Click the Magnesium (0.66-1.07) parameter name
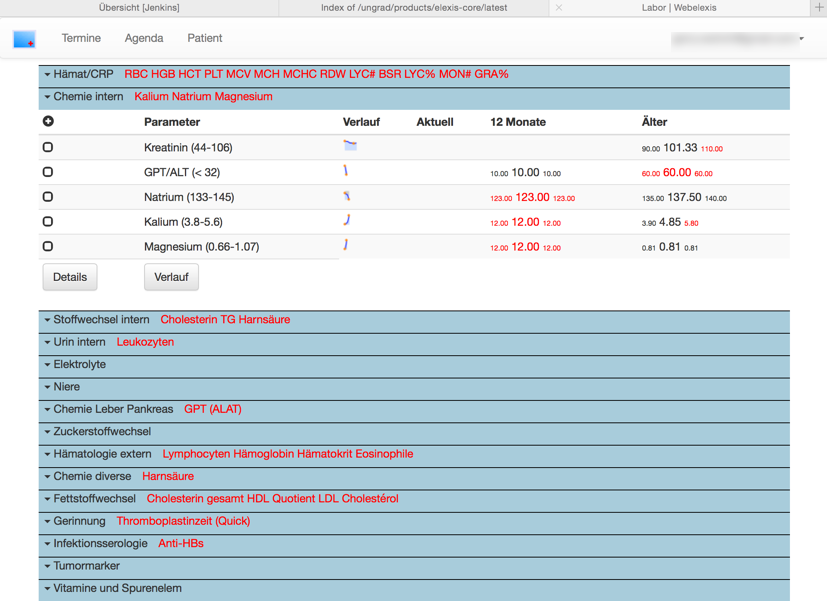The height and width of the screenshot is (601, 827). tap(201, 247)
